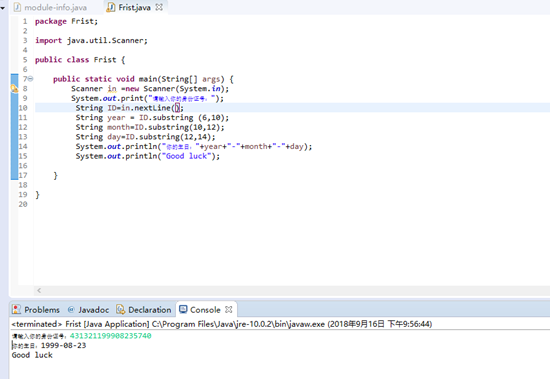The image size is (550, 379).
Task: Click the 'String month' substring line
Action: click(150, 127)
